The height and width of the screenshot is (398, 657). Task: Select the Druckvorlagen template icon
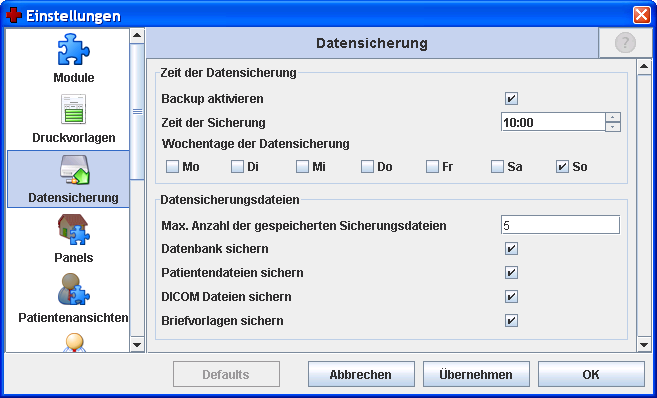pos(74,109)
